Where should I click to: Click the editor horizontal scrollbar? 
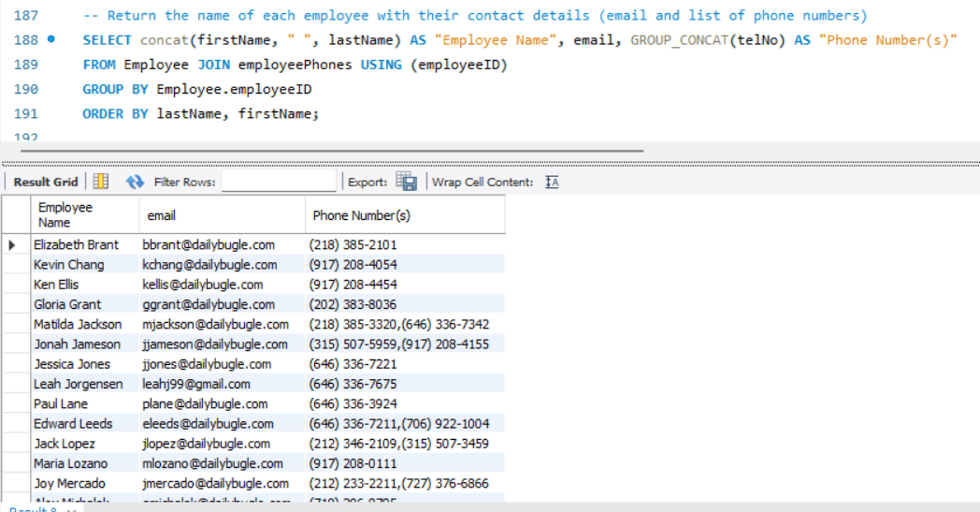pyautogui.click(x=332, y=151)
